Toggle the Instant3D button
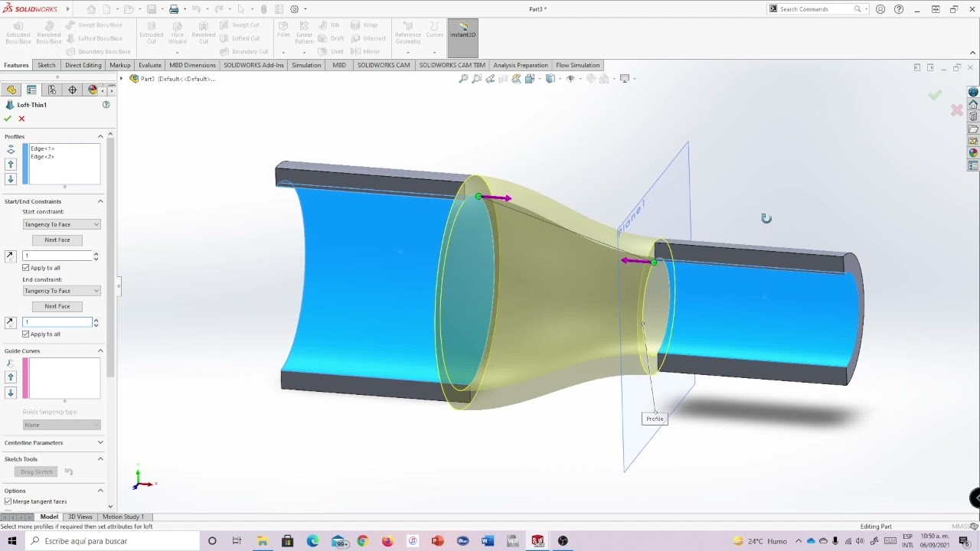 click(x=462, y=38)
